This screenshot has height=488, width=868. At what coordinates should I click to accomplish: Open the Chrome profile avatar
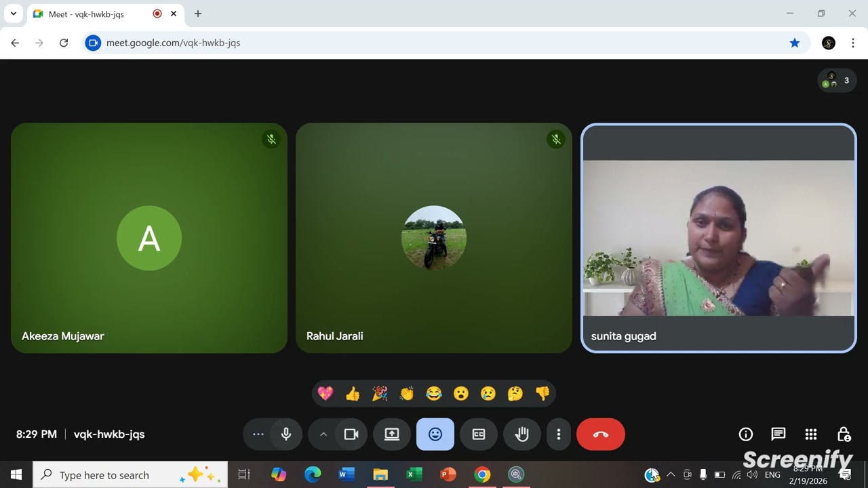pyautogui.click(x=829, y=43)
